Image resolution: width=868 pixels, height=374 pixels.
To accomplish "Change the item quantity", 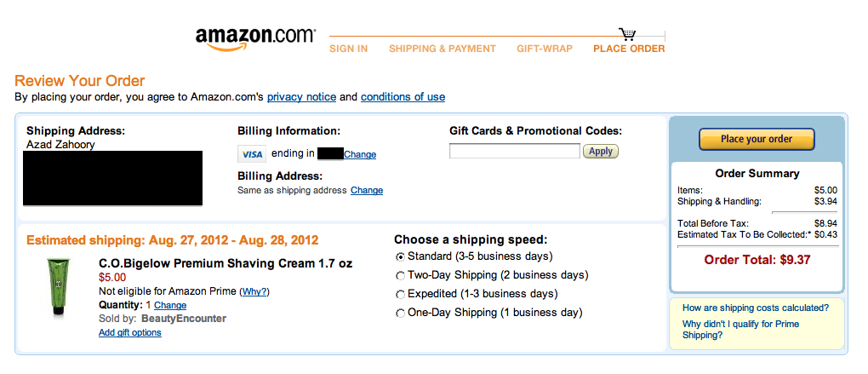I will pyautogui.click(x=170, y=305).
